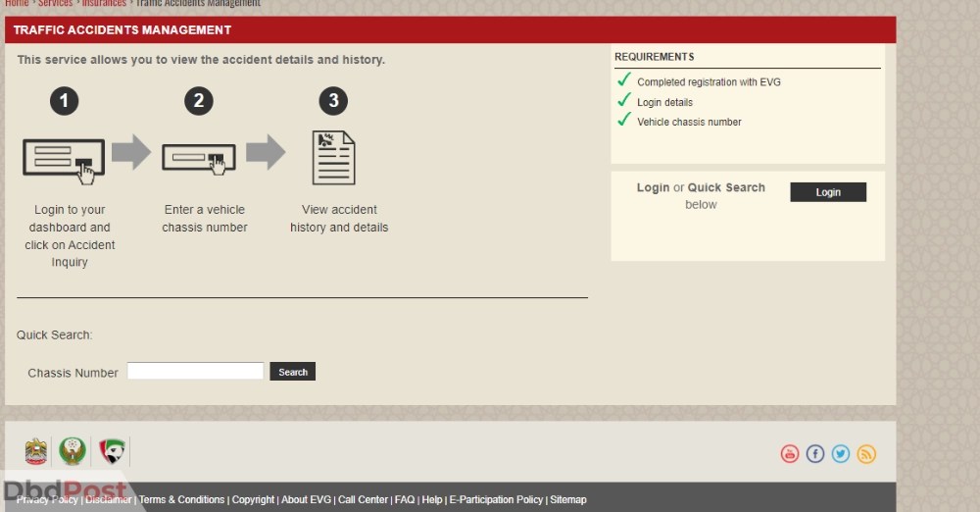Click the 'Chassis Number' field label

tap(73, 373)
